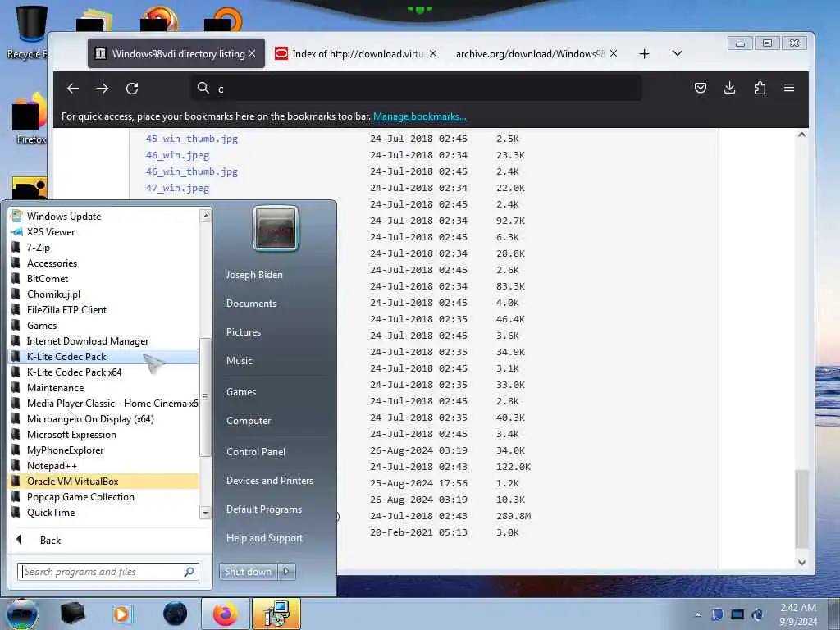The width and height of the screenshot is (840, 630).
Task: Open Computer from Start menu
Action: tap(249, 421)
